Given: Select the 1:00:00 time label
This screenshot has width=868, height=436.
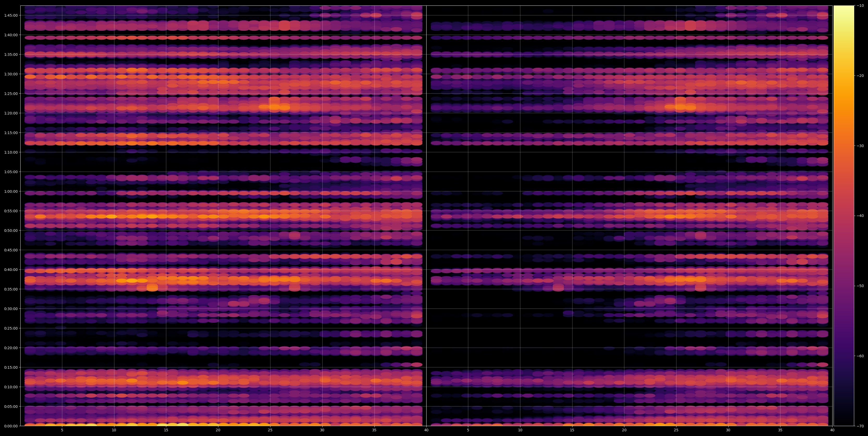Looking at the screenshot, I should [x=11, y=191].
